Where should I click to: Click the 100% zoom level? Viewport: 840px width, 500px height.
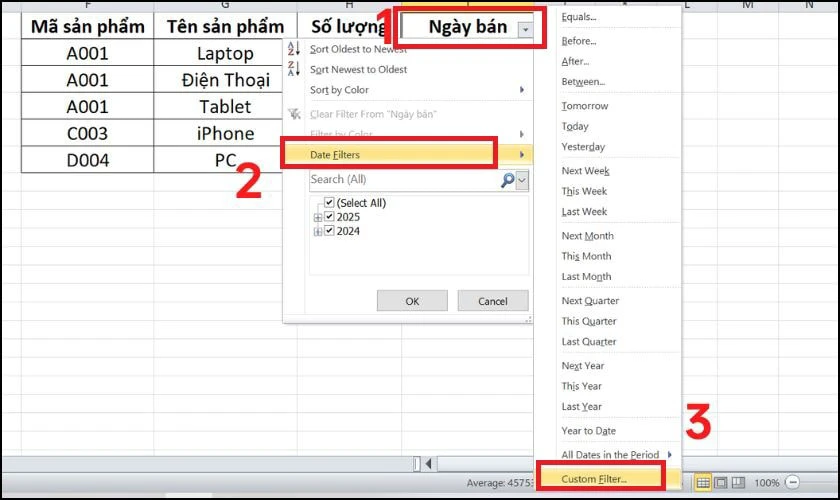pyautogui.click(x=767, y=483)
